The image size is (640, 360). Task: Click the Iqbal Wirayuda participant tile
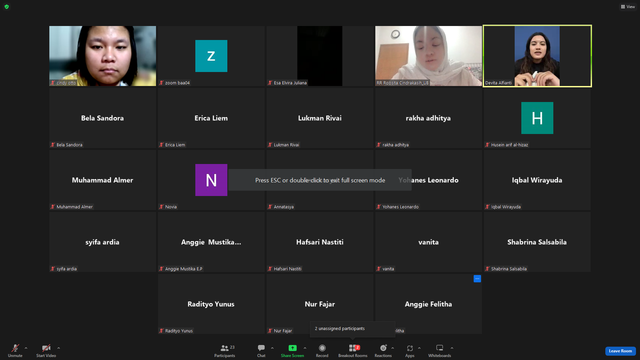coord(537,180)
